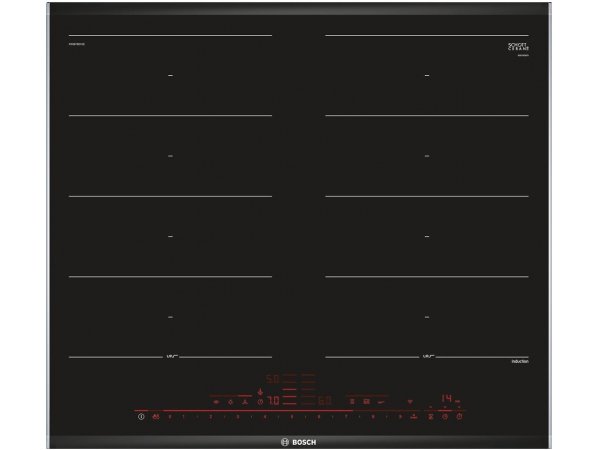This screenshot has height=450, width=600.
Task: Tap the main power on/off symbol
Action: [141, 416]
